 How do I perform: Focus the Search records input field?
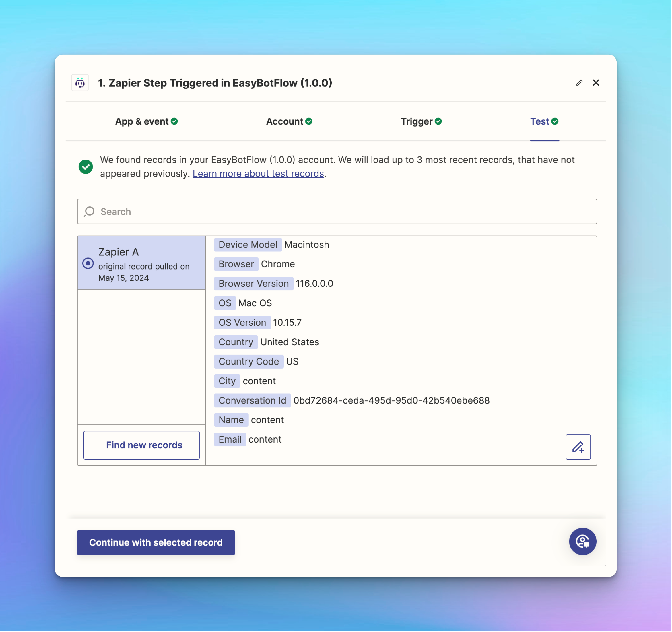pyautogui.click(x=337, y=212)
